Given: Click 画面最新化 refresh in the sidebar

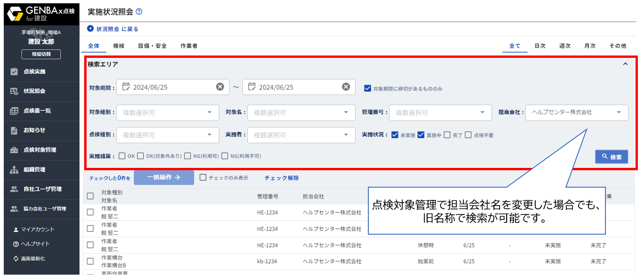Looking at the screenshot, I should click(x=33, y=258).
